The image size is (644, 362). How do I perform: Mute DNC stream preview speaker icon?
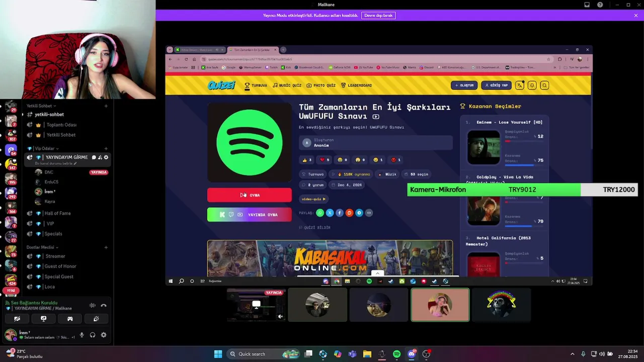click(280, 316)
